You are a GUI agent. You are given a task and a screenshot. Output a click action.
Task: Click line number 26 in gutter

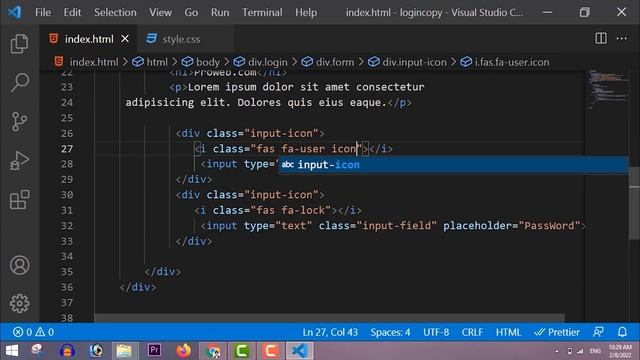tap(67, 133)
